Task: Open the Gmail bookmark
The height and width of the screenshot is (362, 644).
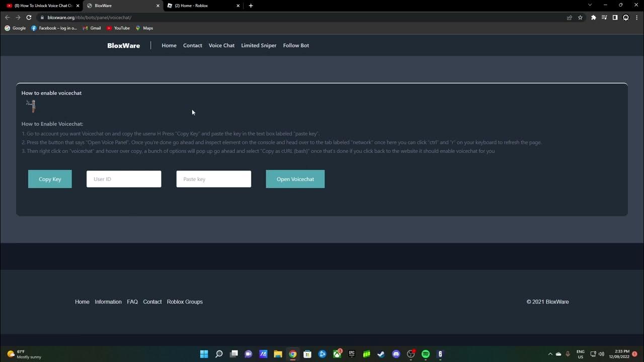Action: pyautogui.click(x=92, y=28)
